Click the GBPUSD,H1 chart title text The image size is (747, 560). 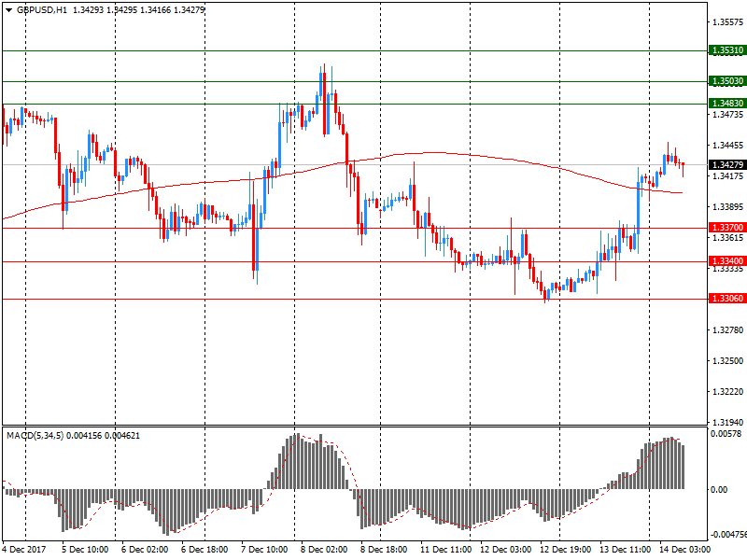(42, 10)
